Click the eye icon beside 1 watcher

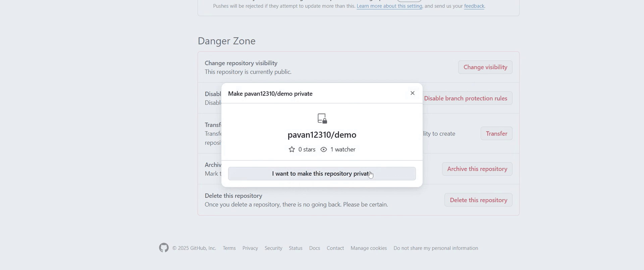click(324, 149)
